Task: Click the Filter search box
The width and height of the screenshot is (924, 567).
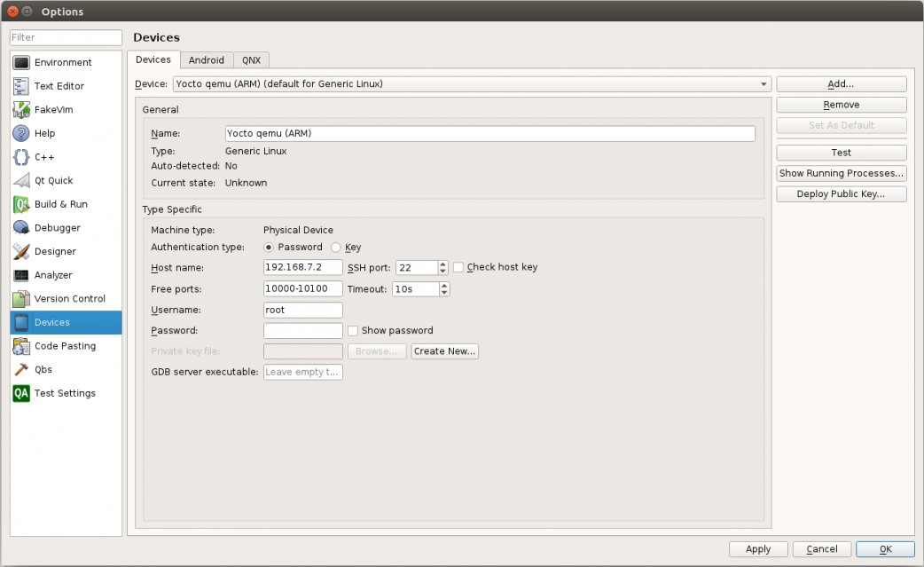Action: point(66,37)
